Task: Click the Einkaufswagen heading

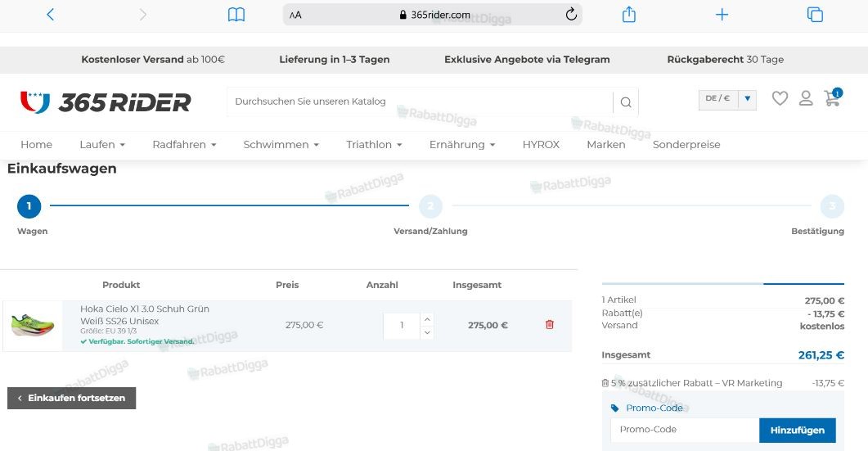Action: coord(62,169)
